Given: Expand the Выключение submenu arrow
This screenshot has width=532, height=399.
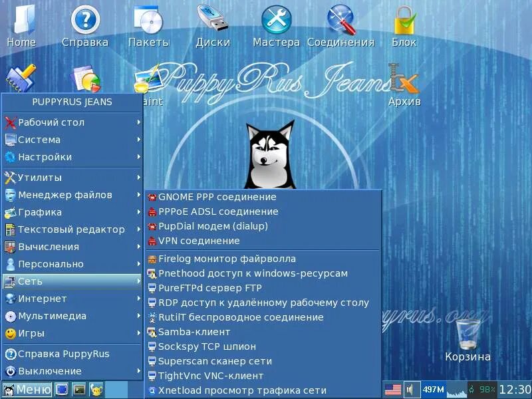Looking at the screenshot, I should (138, 371).
